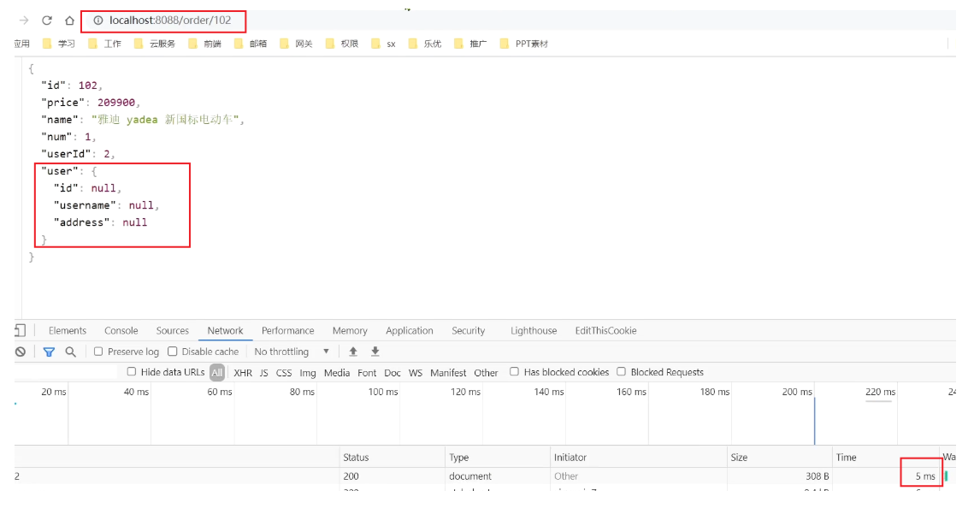Click the "userId": 2 JSON line
The width and height of the screenshot is (980, 532).
78,153
